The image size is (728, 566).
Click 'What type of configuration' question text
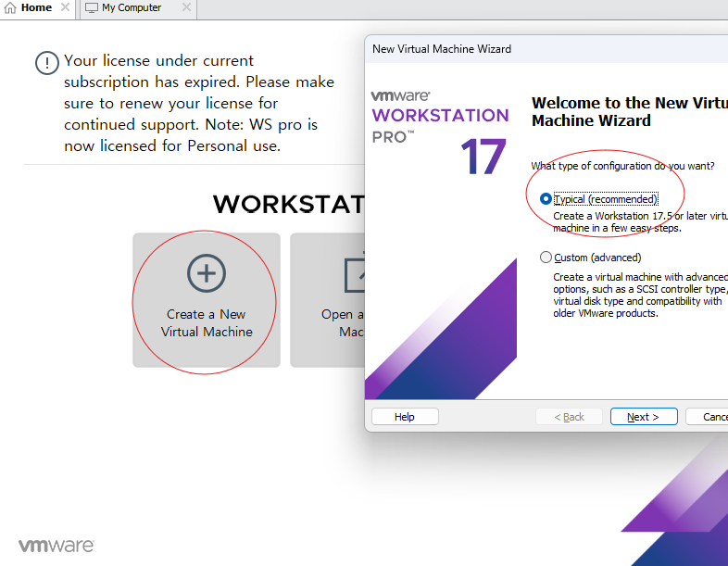point(622,166)
